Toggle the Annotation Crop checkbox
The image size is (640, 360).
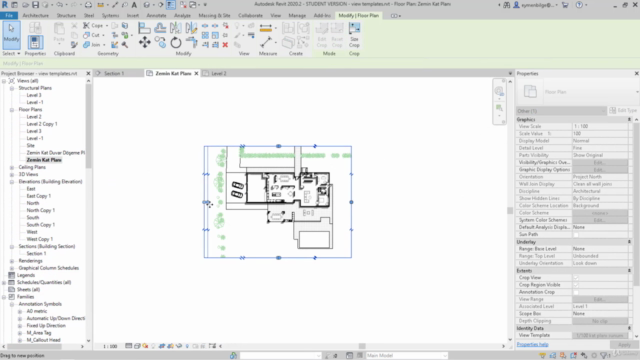click(576, 292)
